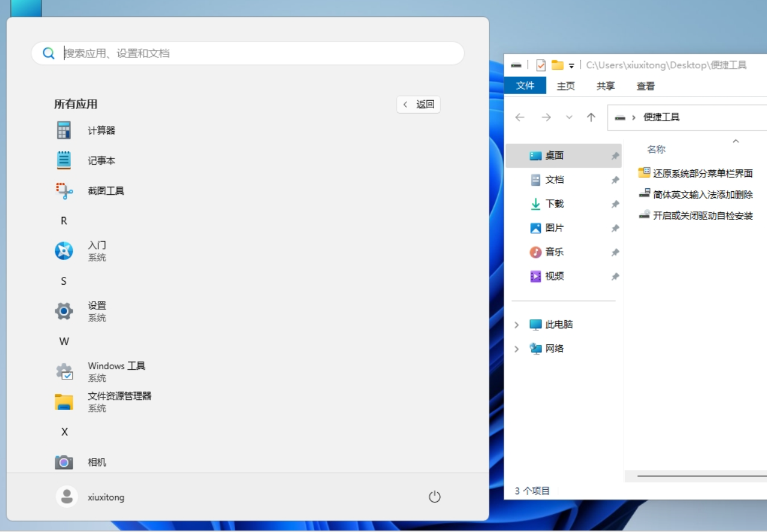Open the recent locations dropdown in Explorer

pos(569,118)
